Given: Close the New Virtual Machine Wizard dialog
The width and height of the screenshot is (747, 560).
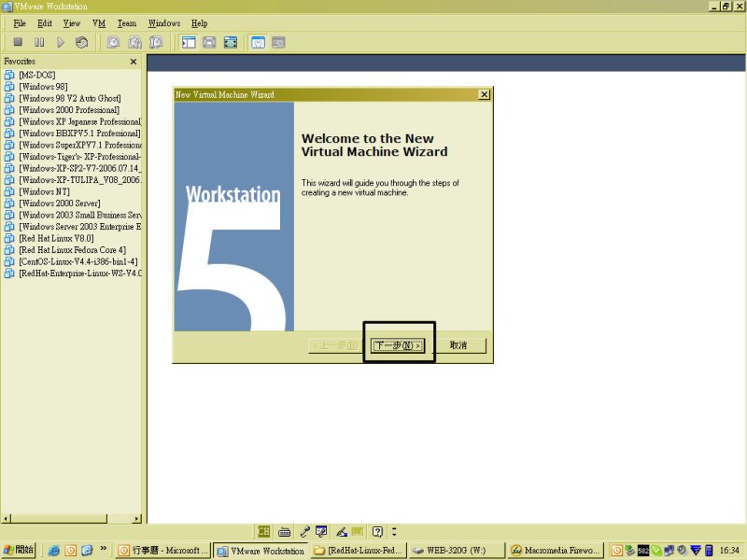Looking at the screenshot, I should tap(484, 94).
